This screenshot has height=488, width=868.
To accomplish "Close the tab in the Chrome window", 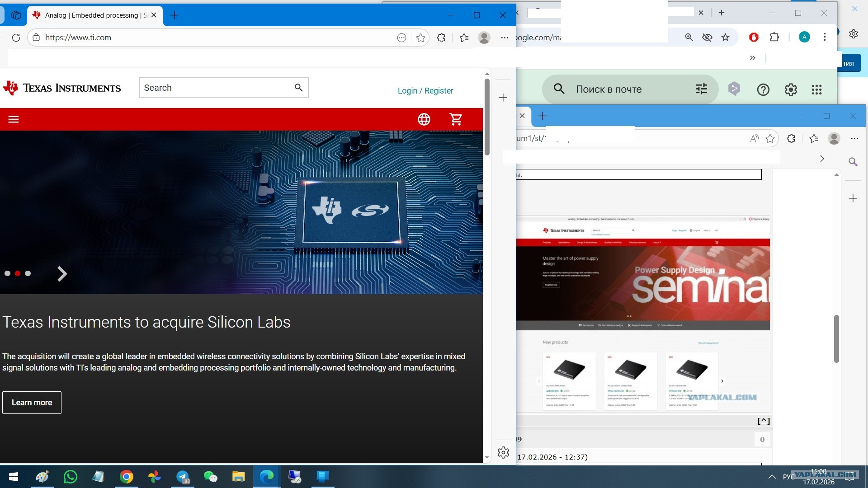I will point(701,13).
